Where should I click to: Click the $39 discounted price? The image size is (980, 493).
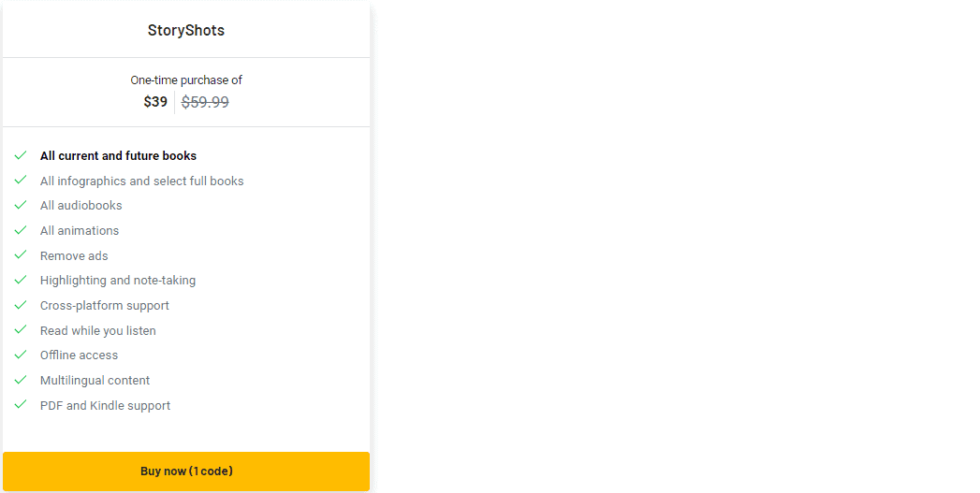tap(155, 102)
